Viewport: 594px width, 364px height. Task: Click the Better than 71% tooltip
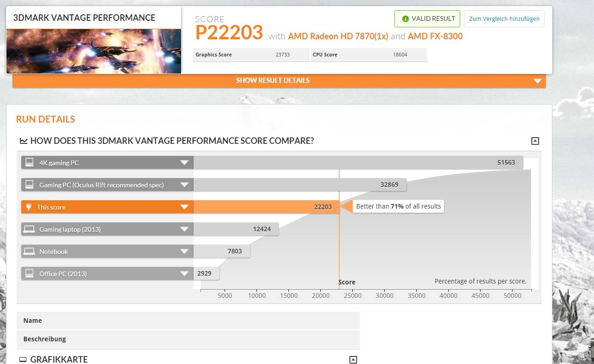coord(398,206)
